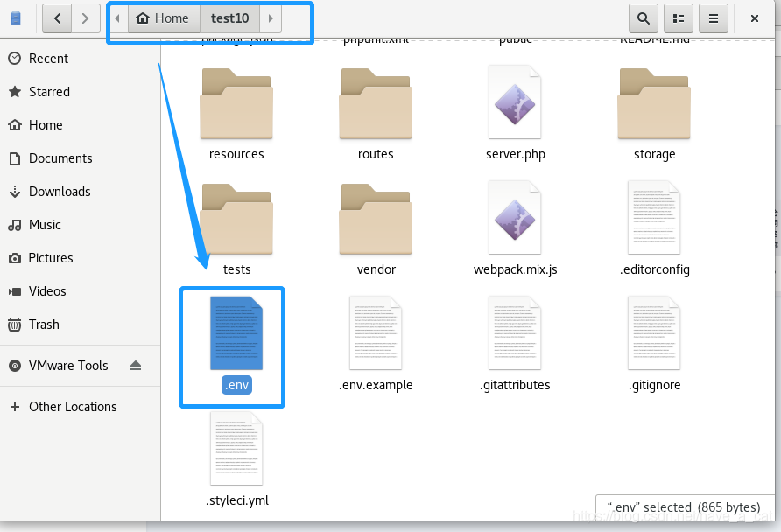Open search with the magnifier icon
Viewport: 781px width, 532px height.
(643, 17)
